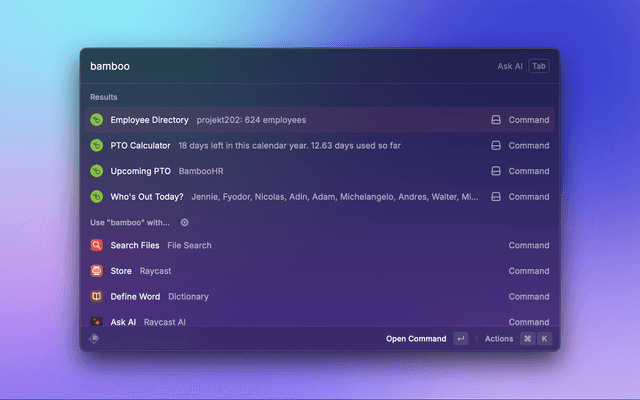Viewport: 640px width, 400px height.
Task: Click the Search Files magnifier icon
Action: tap(97, 246)
